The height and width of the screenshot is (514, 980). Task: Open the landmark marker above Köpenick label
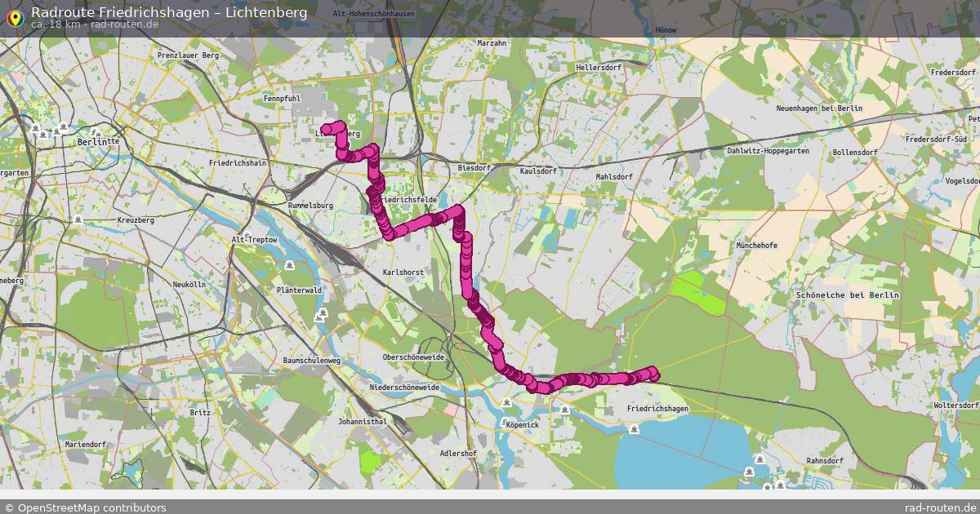(x=507, y=403)
